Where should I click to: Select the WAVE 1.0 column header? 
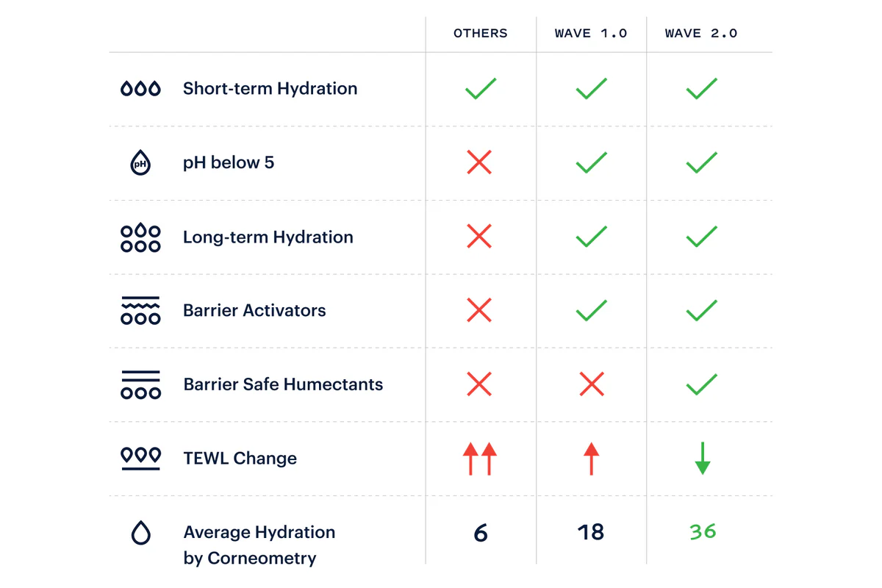point(591,33)
